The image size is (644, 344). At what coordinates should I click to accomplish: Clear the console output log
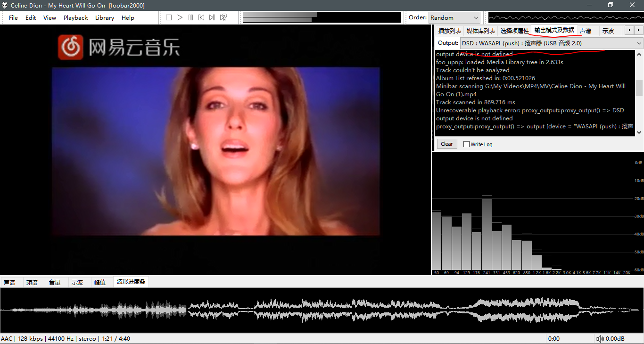pos(446,144)
